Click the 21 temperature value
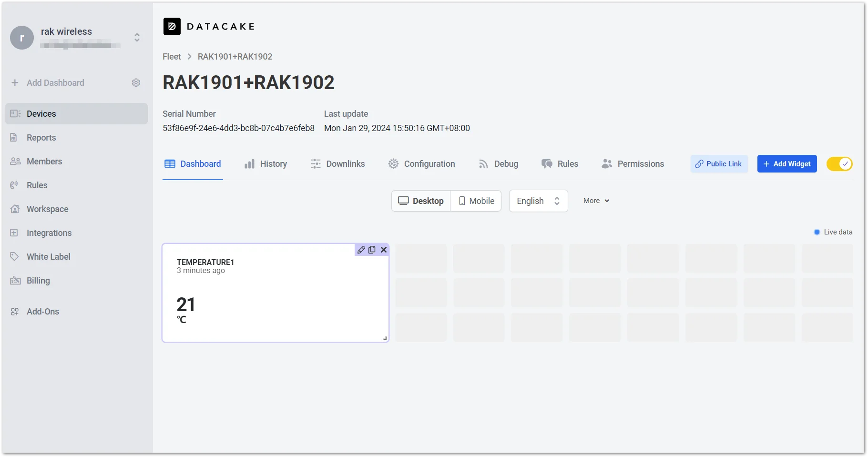The image size is (868, 457). (186, 305)
